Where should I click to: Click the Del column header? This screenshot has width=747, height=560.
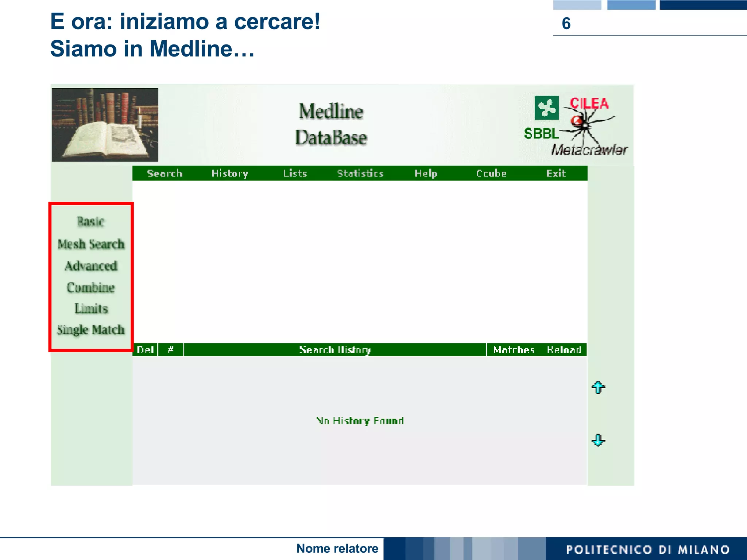(x=145, y=350)
